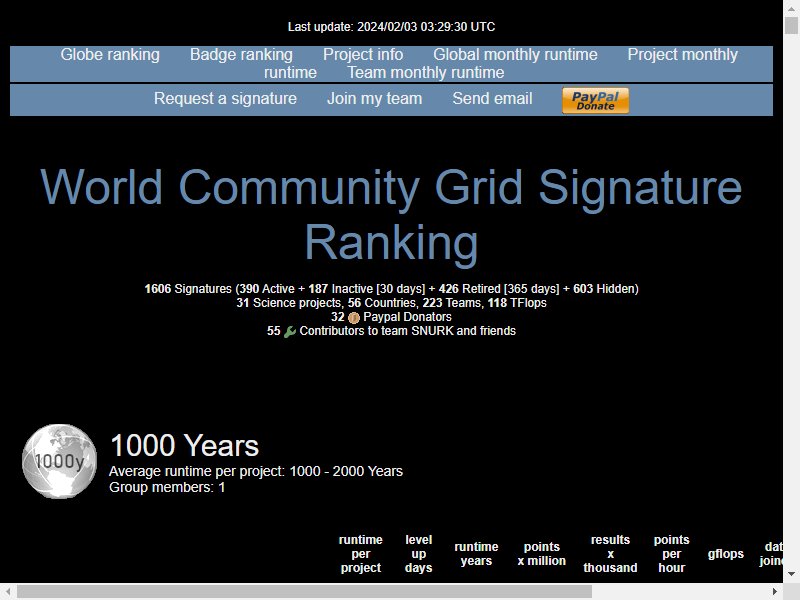Click the 32 Paypal Donators text
This screenshot has height=600, width=800.
point(391,317)
